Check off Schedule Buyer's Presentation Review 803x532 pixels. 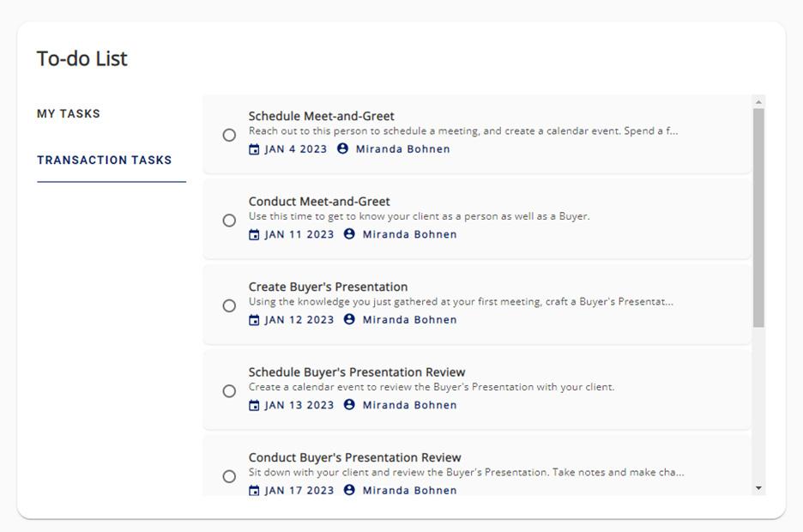coord(229,391)
